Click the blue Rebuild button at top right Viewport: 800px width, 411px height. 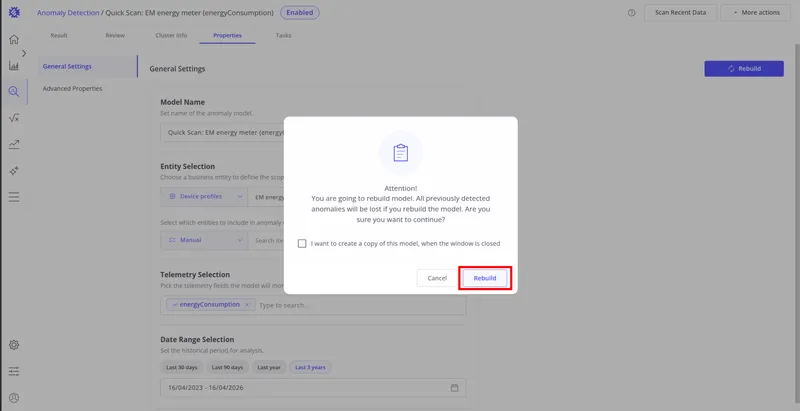[744, 69]
